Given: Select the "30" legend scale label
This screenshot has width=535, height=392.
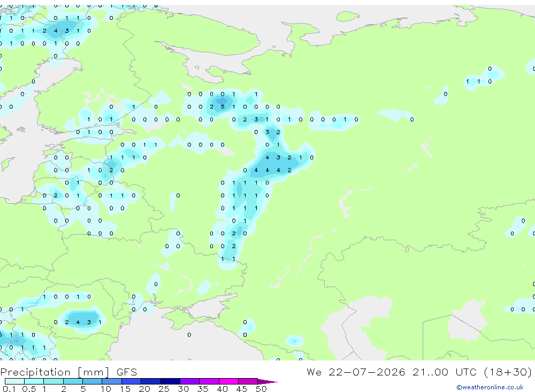Looking at the screenshot, I should click(x=183, y=389).
